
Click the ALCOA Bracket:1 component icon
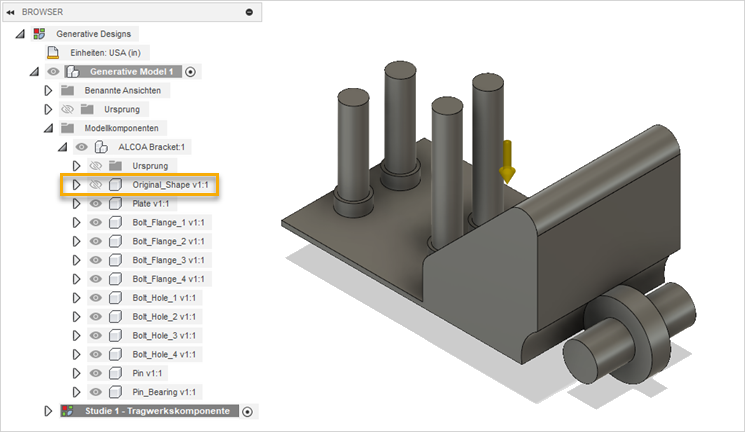click(x=101, y=147)
